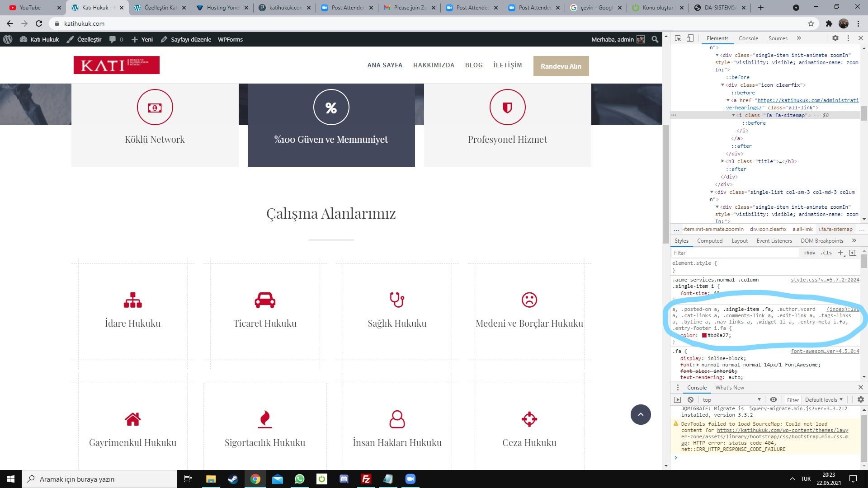Toggle the :hov element state button
The height and width of the screenshot is (488, 868).
(x=809, y=253)
